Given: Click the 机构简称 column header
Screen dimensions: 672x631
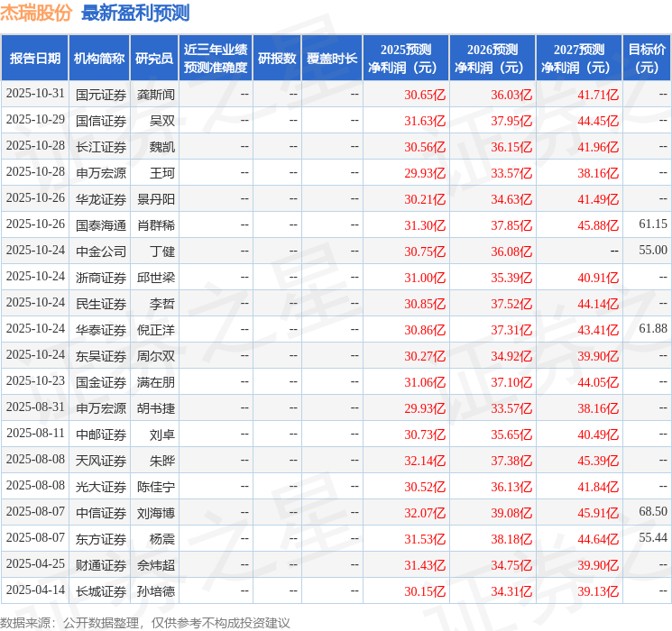Looking at the screenshot, I should (99, 59).
